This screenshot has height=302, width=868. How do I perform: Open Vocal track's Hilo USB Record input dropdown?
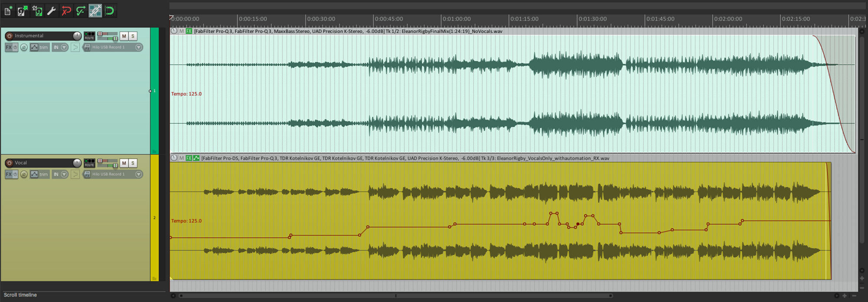[x=138, y=174]
